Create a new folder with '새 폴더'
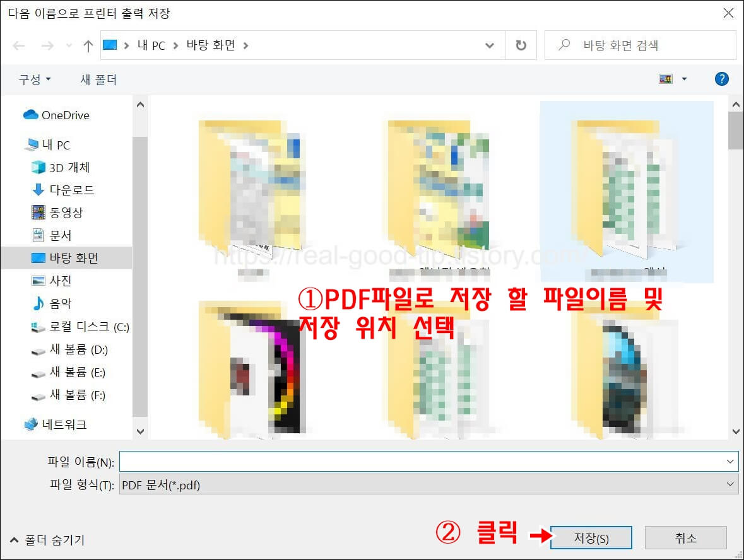744x560 pixels. coord(98,79)
